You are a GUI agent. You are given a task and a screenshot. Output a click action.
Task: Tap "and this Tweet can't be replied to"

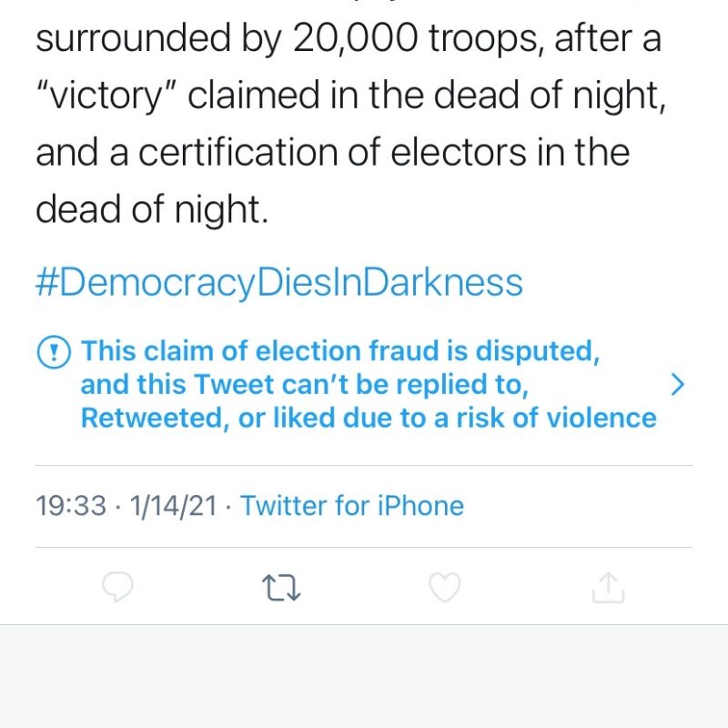pos(305,385)
